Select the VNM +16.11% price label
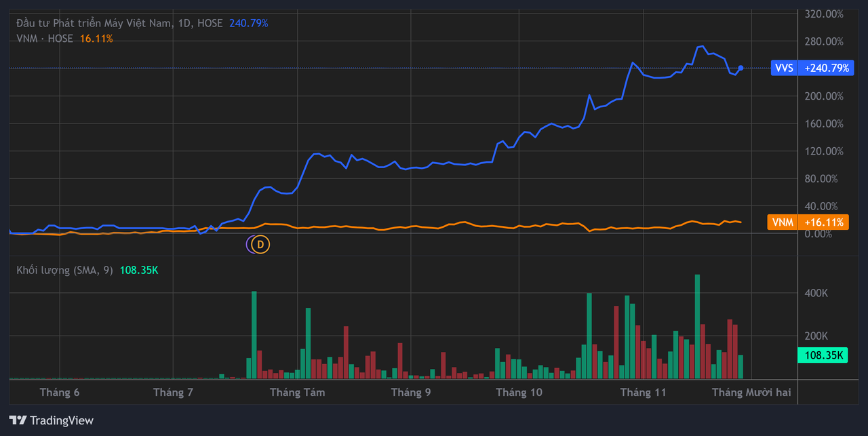 coord(808,222)
